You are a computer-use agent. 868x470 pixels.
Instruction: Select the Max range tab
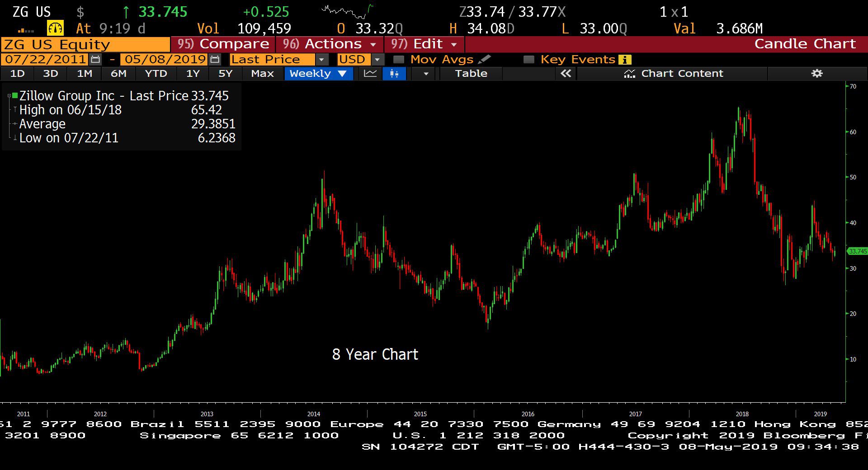click(262, 73)
